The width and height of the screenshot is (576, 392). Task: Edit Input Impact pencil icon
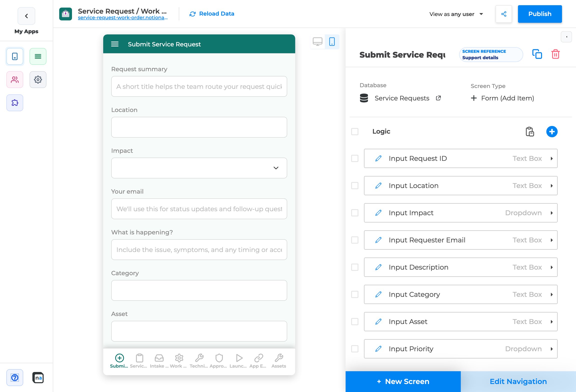click(x=378, y=213)
